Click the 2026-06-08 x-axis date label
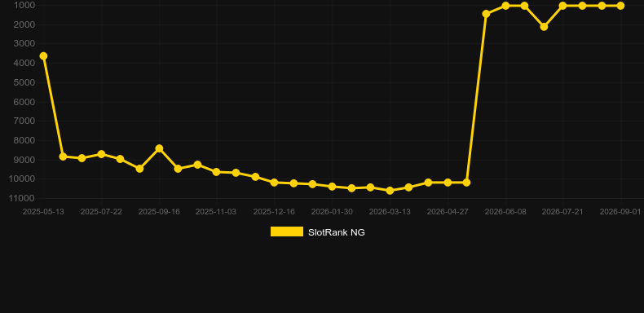The image size is (644, 313). click(x=505, y=212)
